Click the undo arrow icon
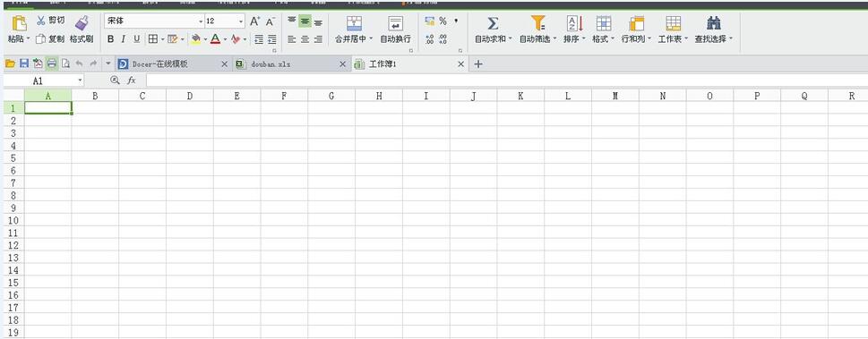Viewport: 868px width, 339px height. pos(80,64)
